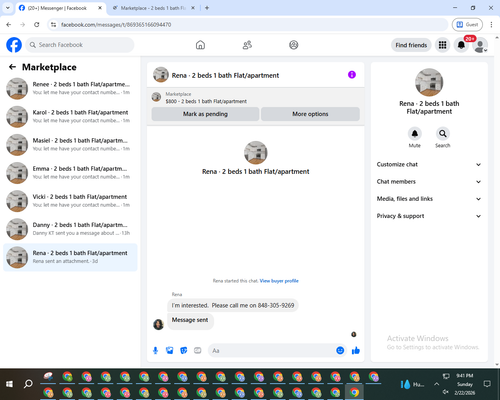
Task: Switch to Marketplace - 2 beds browser tab
Action: [x=153, y=8]
